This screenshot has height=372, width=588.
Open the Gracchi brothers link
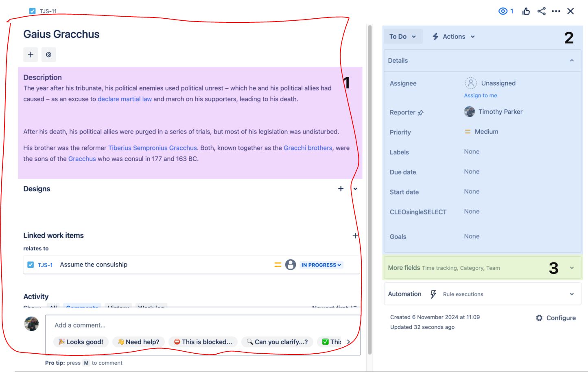pyautogui.click(x=308, y=148)
